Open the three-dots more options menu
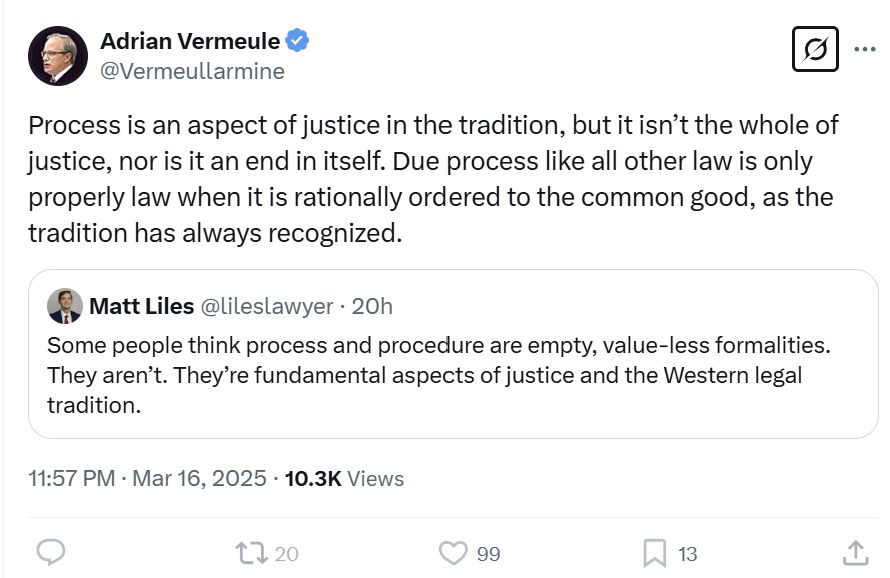This screenshot has height=578, width=890. [864, 48]
